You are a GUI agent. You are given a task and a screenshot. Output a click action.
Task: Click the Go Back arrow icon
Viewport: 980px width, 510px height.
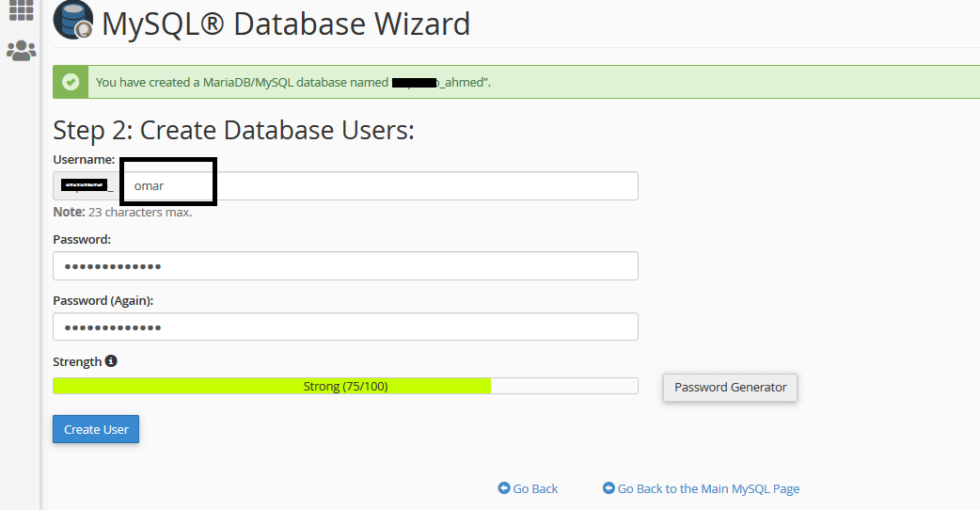pos(504,488)
